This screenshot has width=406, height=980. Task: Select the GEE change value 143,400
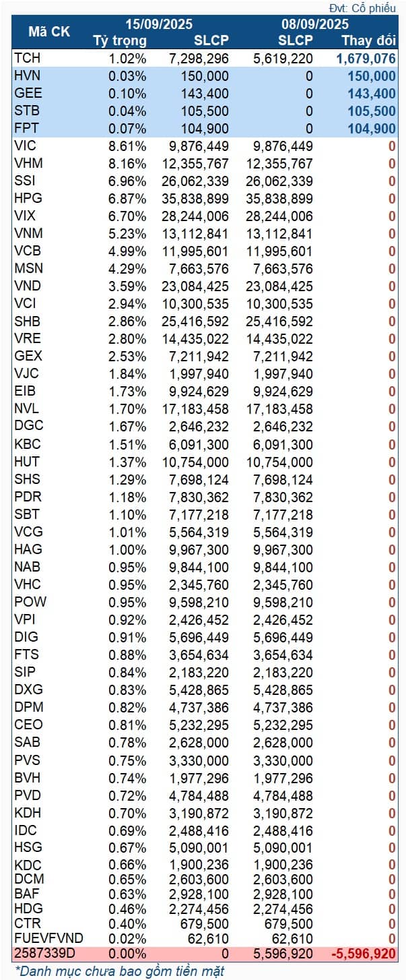click(x=370, y=93)
